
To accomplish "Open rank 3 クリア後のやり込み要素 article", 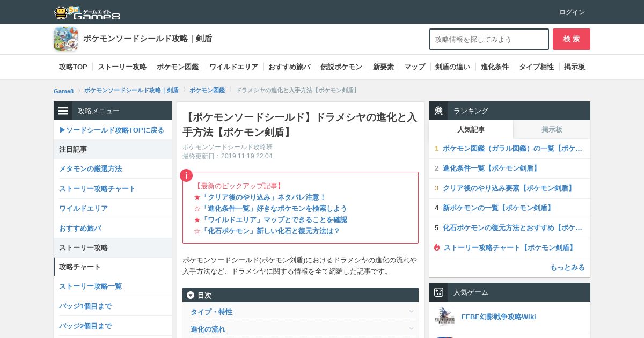I will click(x=509, y=188).
